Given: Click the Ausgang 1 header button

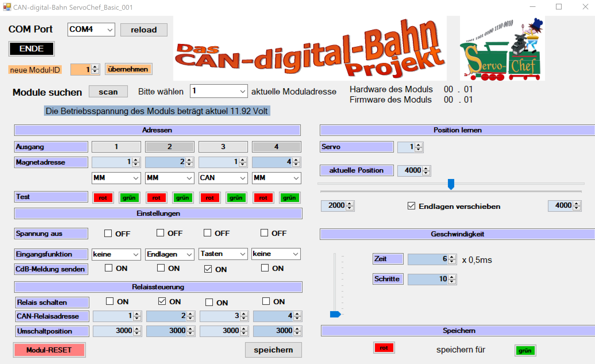Looking at the screenshot, I should tap(116, 147).
